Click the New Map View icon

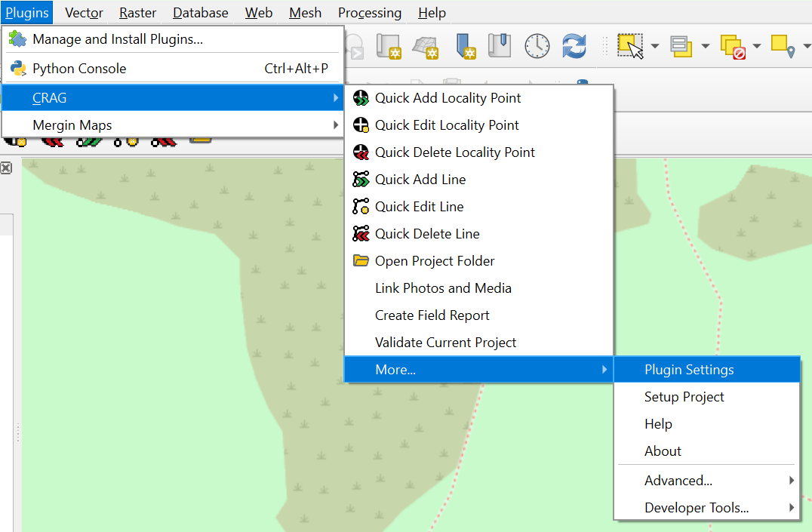click(389, 46)
